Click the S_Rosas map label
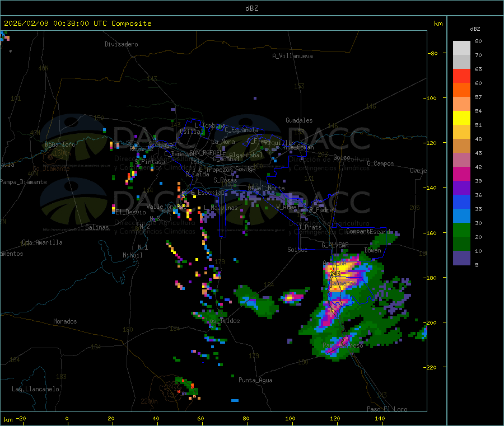This screenshot has height=426, width=504. 225,180
